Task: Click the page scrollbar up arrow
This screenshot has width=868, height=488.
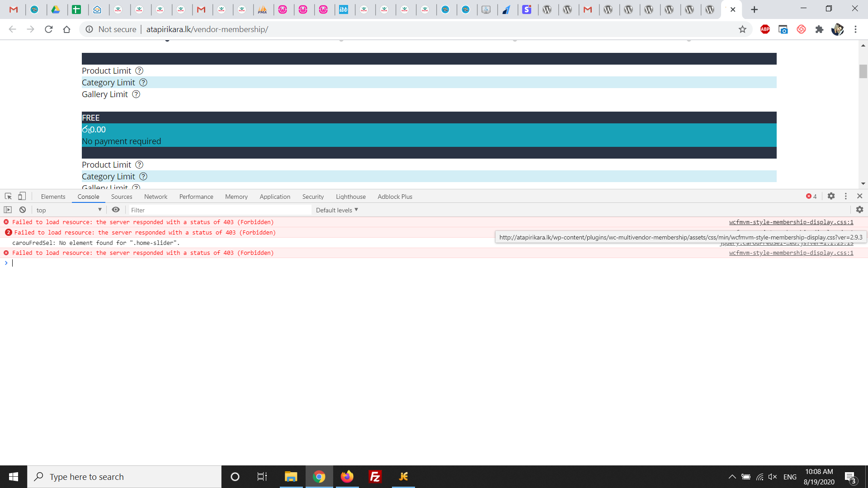Action: [x=863, y=45]
